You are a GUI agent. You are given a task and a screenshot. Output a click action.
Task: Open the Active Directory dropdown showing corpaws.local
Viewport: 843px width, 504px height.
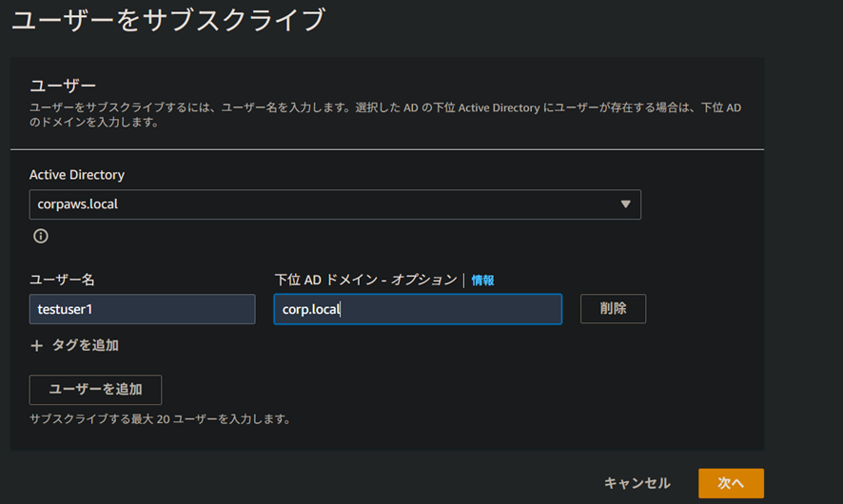pyautogui.click(x=335, y=204)
